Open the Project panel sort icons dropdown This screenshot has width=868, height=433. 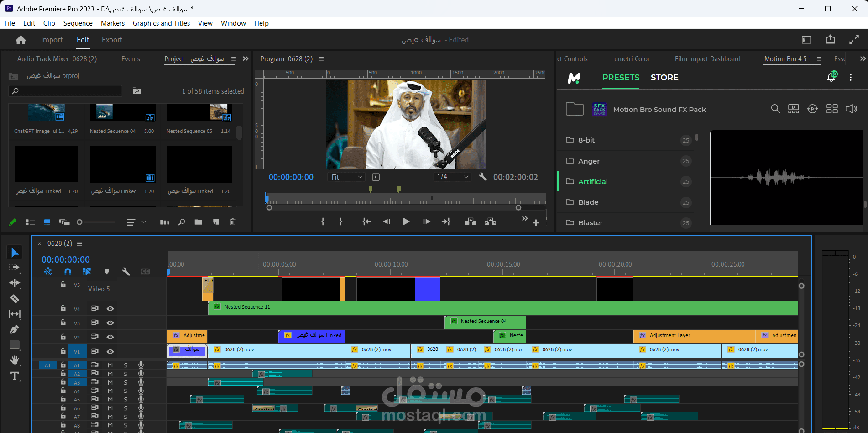pos(136,222)
